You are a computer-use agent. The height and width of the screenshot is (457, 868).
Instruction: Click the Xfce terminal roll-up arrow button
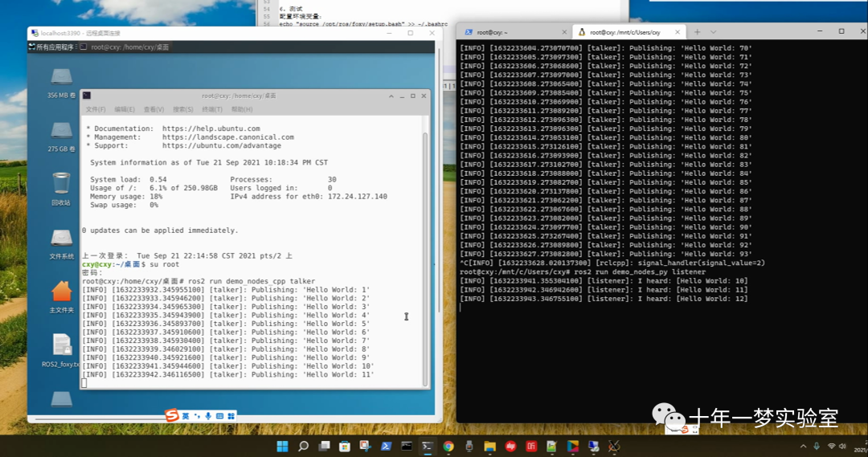click(391, 96)
